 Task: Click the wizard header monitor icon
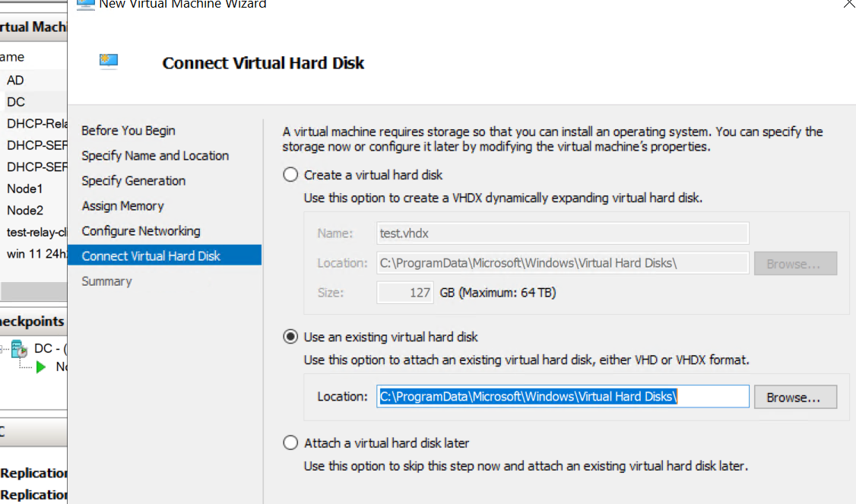[x=109, y=62]
